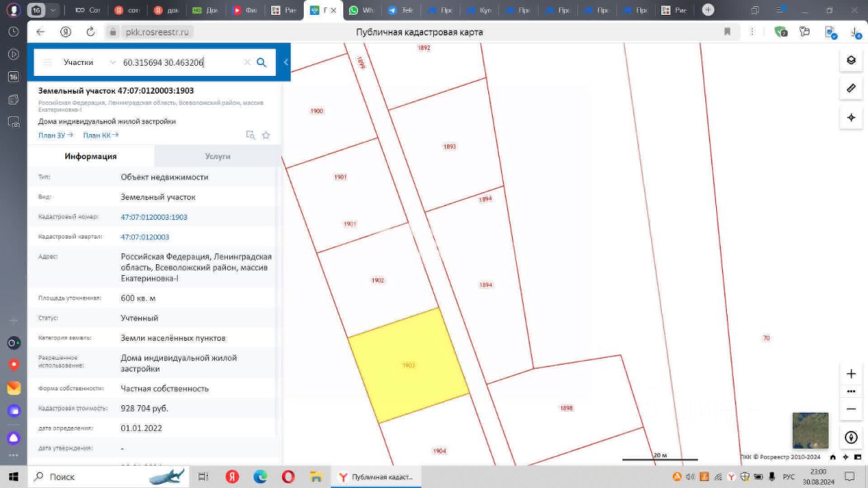
Task: Click the coordinates search input field
Action: pyautogui.click(x=180, y=62)
